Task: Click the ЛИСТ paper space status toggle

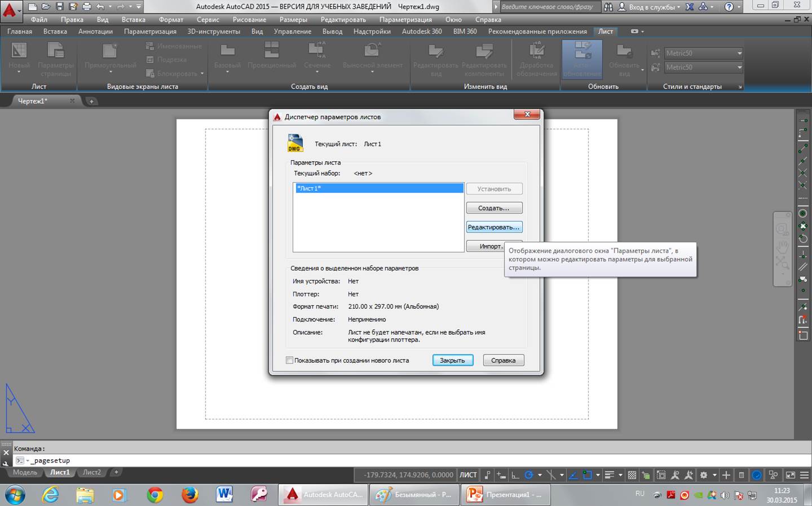Action: tap(468, 475)
